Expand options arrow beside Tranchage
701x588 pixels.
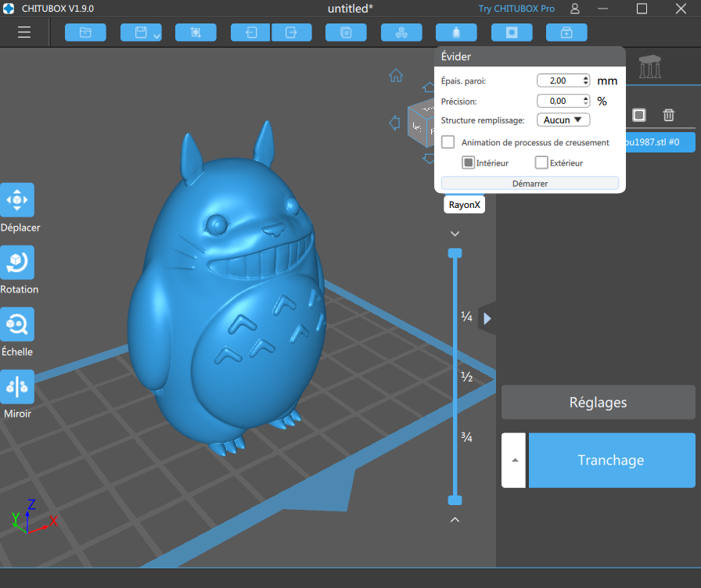click(x=514, y=461)
